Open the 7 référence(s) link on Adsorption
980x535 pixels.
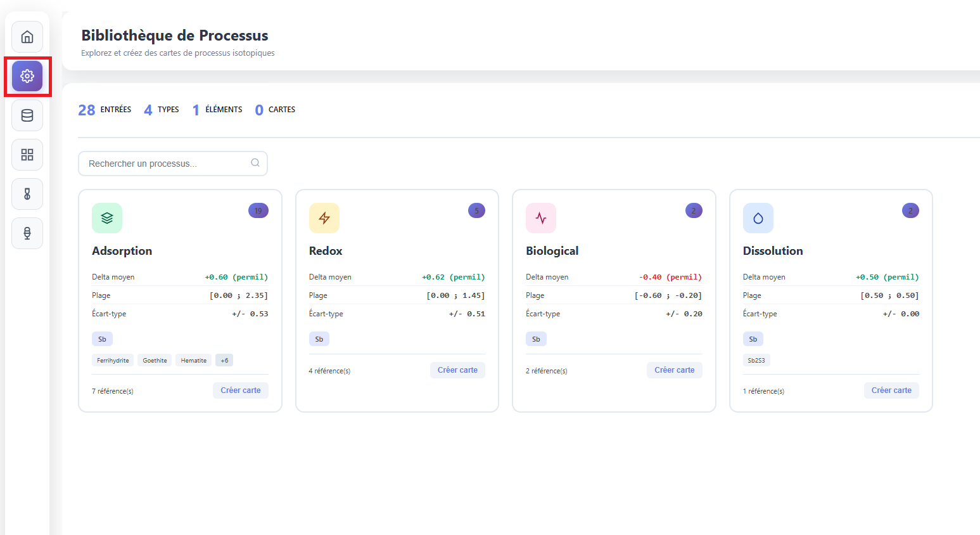113,390
